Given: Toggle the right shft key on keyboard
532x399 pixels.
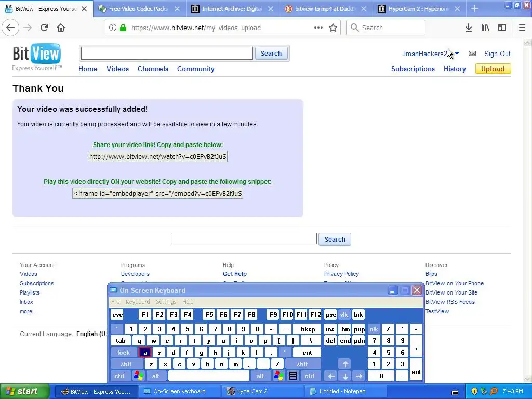Looking at the screenshot, I should [302, 364].
